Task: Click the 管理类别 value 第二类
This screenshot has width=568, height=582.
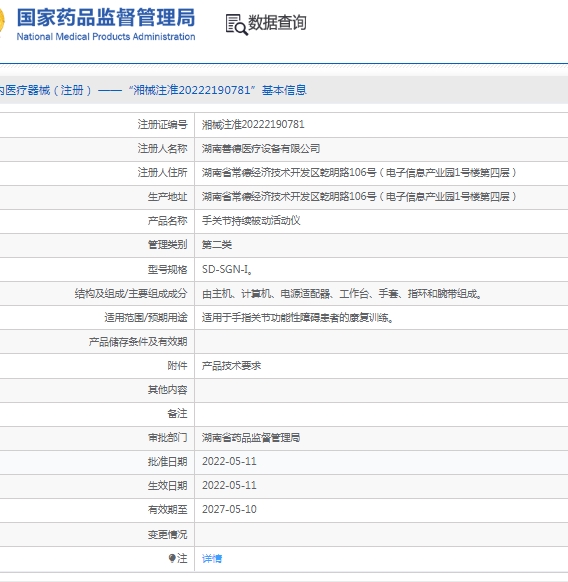Action: coord(217,245)
